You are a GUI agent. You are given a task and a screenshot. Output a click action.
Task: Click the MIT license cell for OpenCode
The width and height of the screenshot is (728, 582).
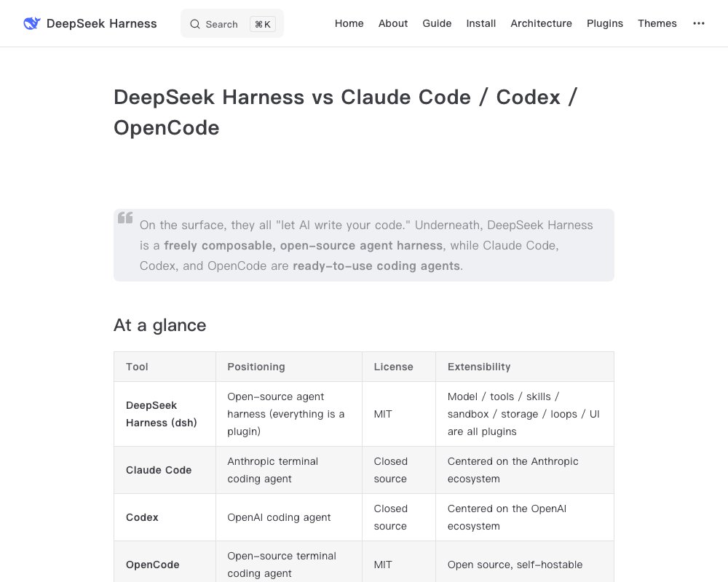coord(399,562)
